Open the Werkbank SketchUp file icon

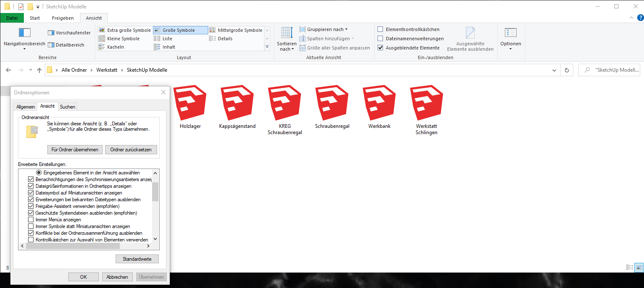pos(379,104)
